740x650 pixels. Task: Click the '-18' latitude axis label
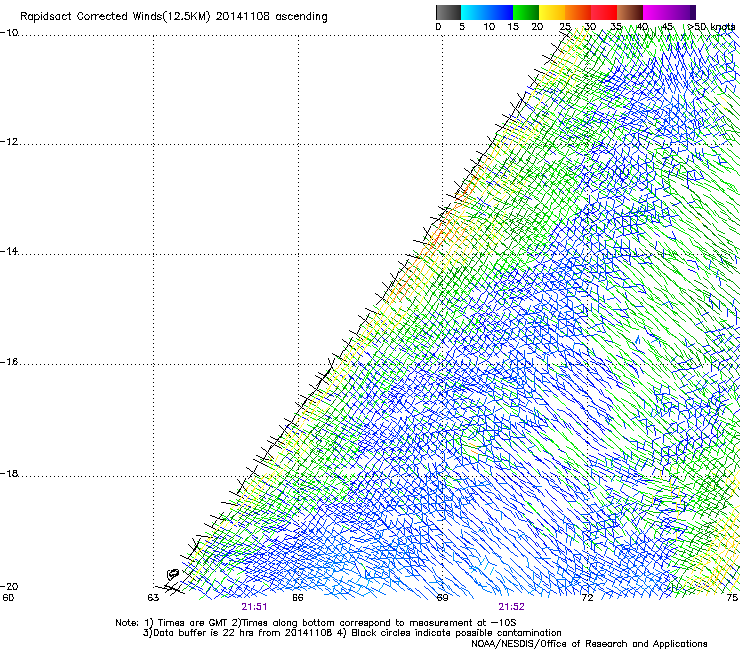[9, 473]
